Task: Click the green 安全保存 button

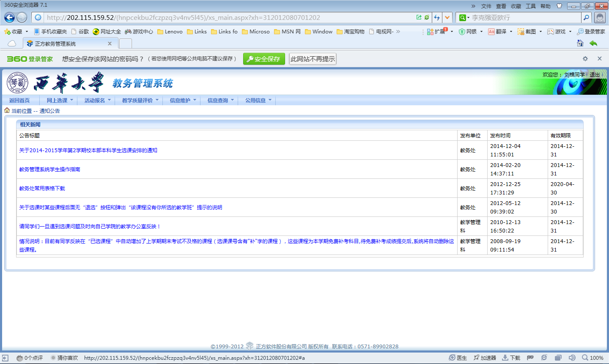Action: [x=264, y=59]
